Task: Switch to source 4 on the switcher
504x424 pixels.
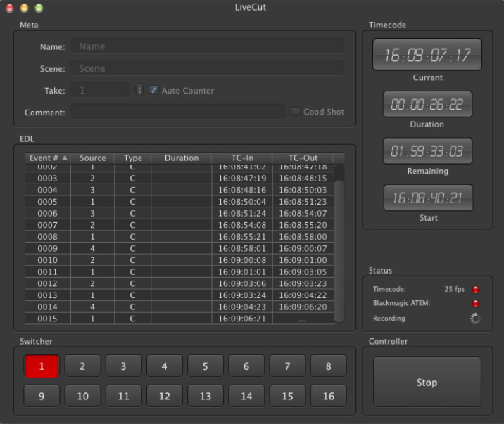Action: [165, 366]
